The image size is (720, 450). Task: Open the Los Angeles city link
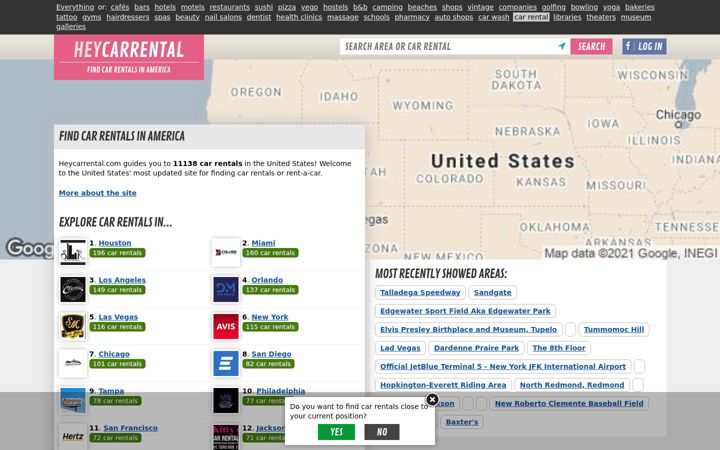122,280
